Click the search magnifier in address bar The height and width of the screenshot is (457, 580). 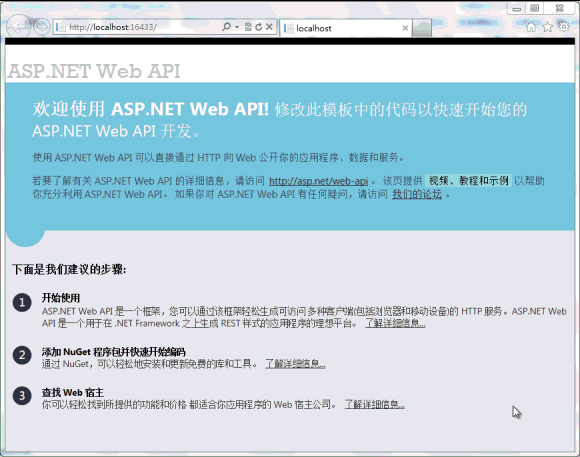point(226,27)
